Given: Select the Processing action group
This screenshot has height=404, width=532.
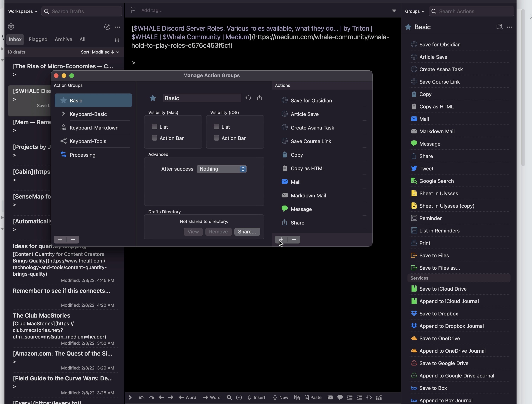Looking at the screenshot, I should (93, 155).
